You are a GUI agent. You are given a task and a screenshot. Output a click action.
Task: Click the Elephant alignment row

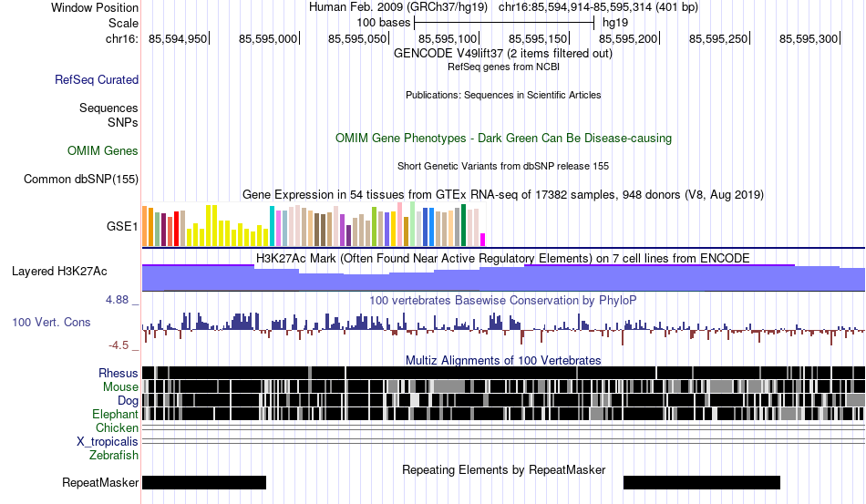[503, 414]
